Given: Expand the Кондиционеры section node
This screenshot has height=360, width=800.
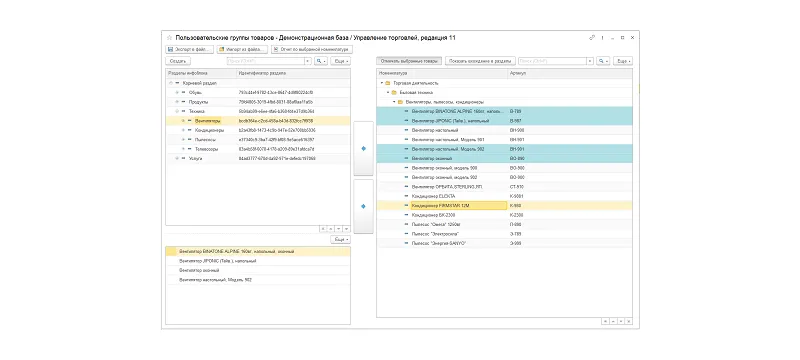Looking at the screenshot, I should 183,130.
